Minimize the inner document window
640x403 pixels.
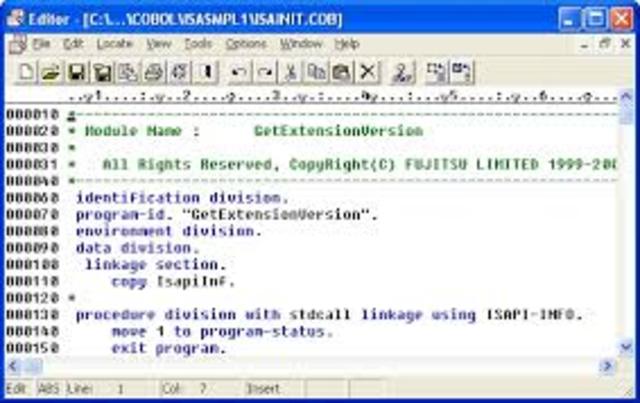pyautogui.click(x=585, y=44)
